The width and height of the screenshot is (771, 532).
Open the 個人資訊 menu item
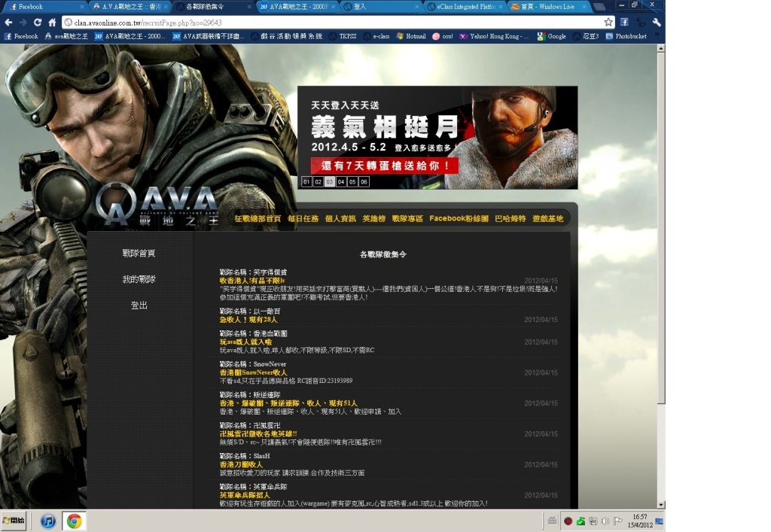(340, 219)
